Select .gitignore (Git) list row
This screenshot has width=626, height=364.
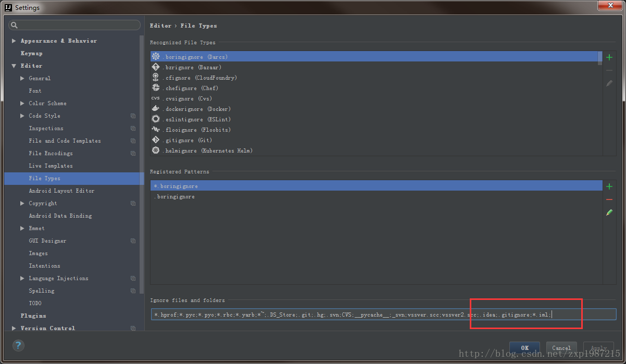click(x=374, y=140)
